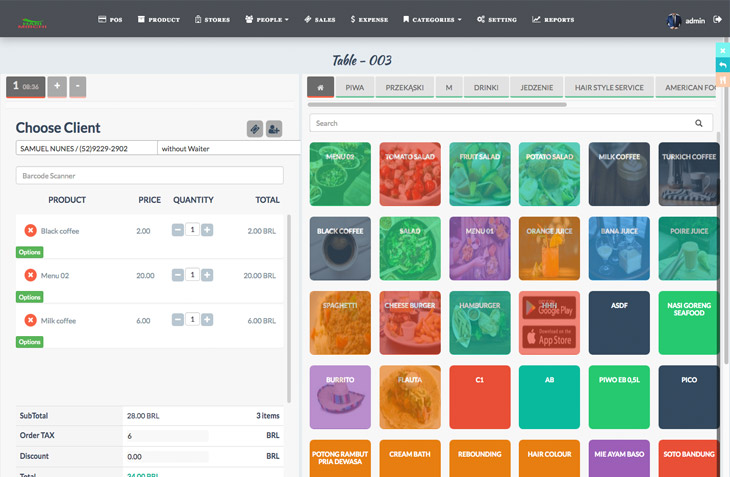Add a new order with plus button
This screenshot has height=477, width=730.
coord(57,87)
